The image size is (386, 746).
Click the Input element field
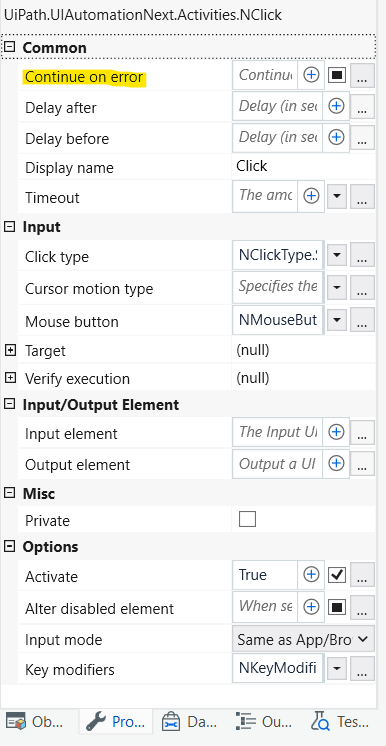(x=277, y=432)
